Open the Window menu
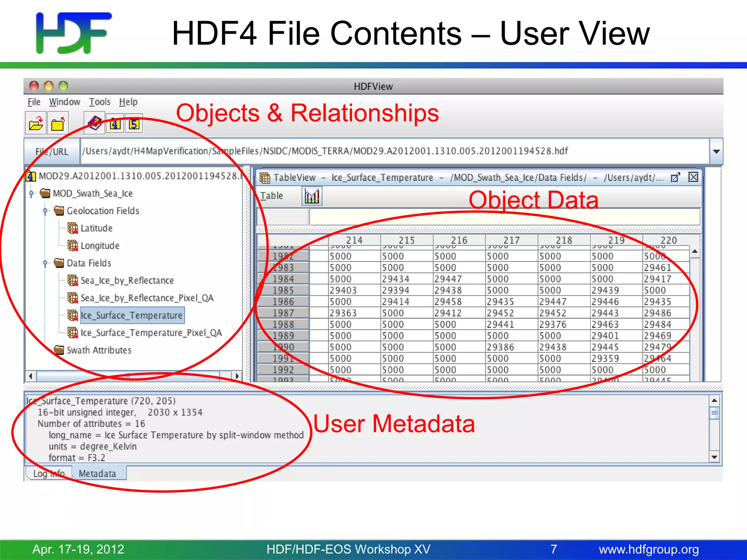This screenshot has height=560, width=747. point(65,102)
